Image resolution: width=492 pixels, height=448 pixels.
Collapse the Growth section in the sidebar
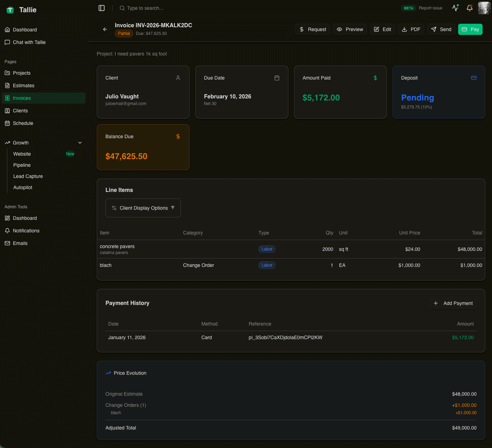pyautogui.click(x=80, y=143)
